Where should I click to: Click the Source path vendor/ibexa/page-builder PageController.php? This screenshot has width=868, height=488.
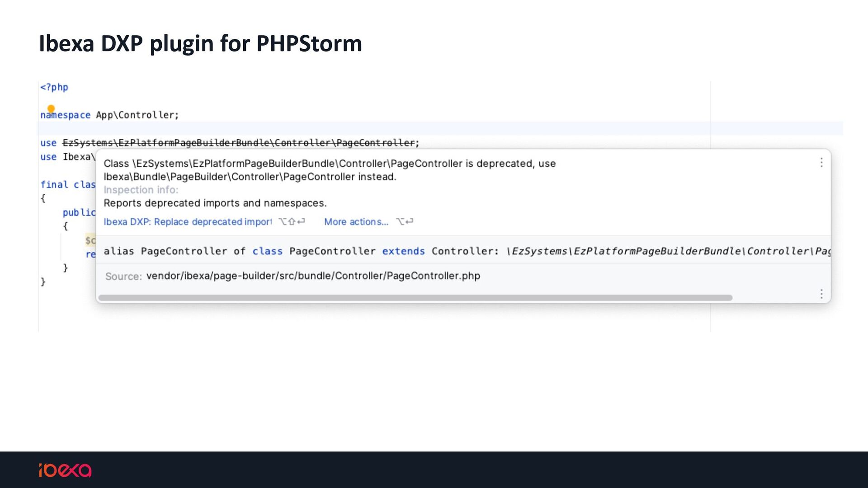[x=313, y=276]
